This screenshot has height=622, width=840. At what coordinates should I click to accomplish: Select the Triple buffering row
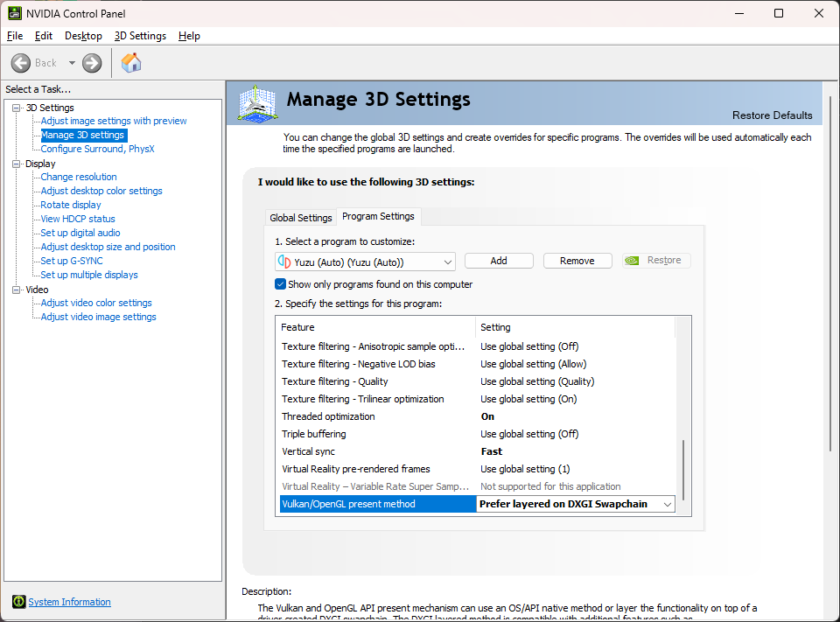478,434
